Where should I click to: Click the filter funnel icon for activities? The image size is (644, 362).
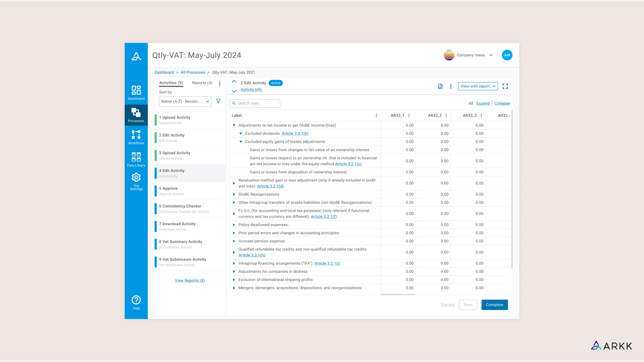pos(218,101)
